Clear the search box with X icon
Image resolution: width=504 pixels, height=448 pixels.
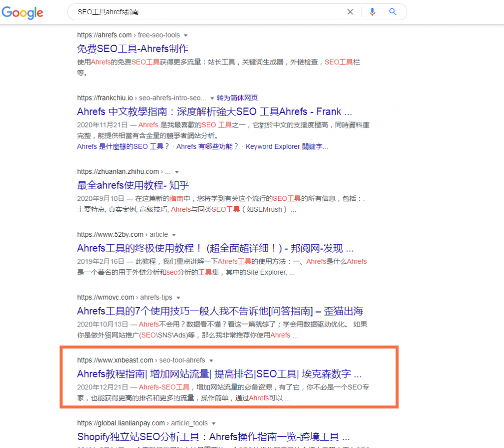tap(350, 12)
